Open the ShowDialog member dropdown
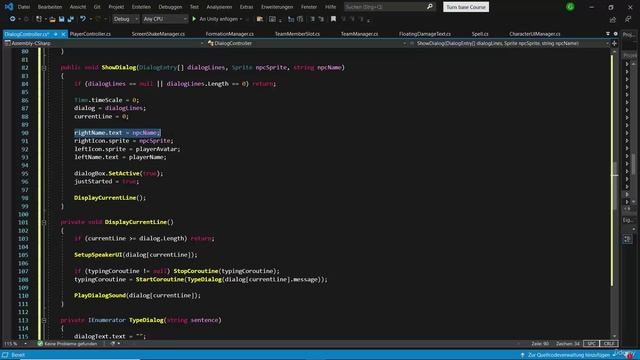The image size is (640, 360). (510, 43)
